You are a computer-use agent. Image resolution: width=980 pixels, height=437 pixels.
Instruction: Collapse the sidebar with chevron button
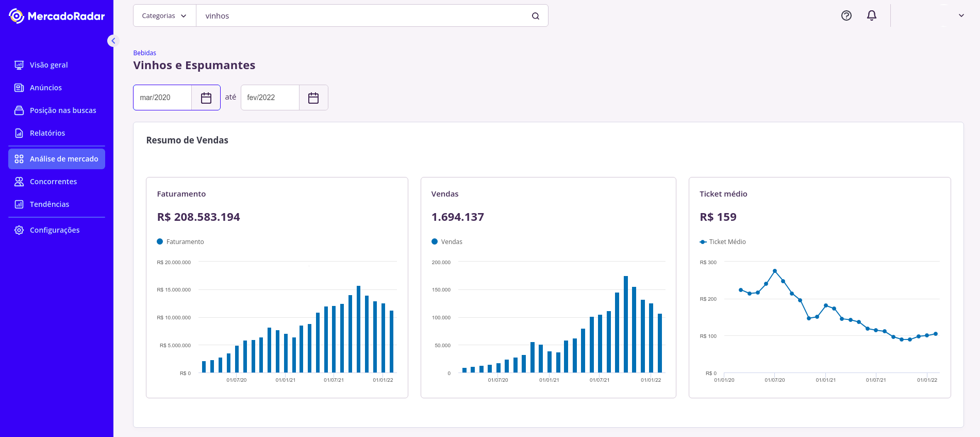[113, 41]
